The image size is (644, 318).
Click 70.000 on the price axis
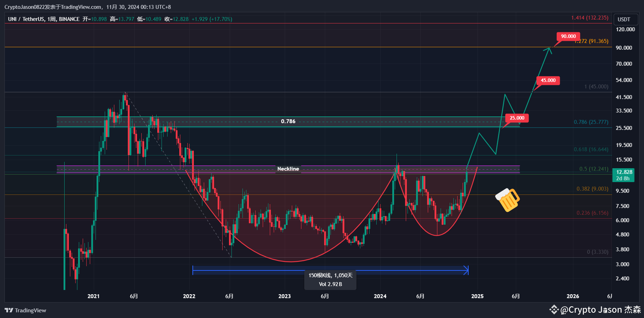pos(624,64)
